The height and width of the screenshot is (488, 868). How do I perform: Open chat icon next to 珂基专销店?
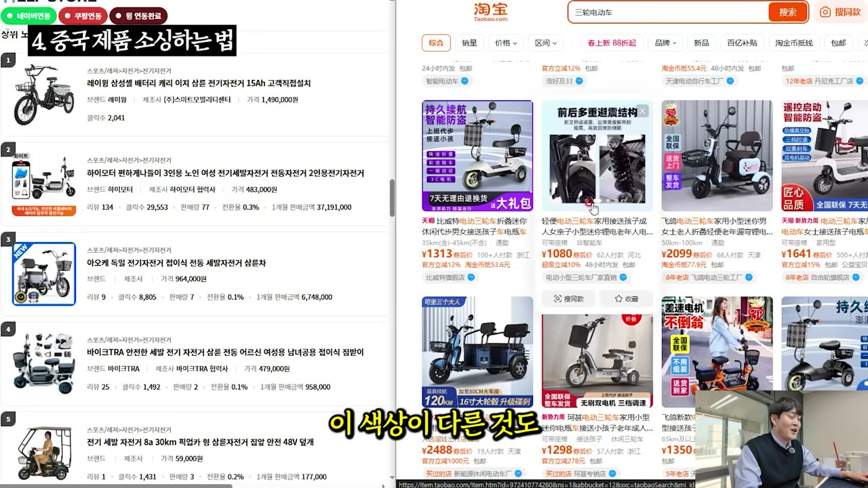[612, 474]
